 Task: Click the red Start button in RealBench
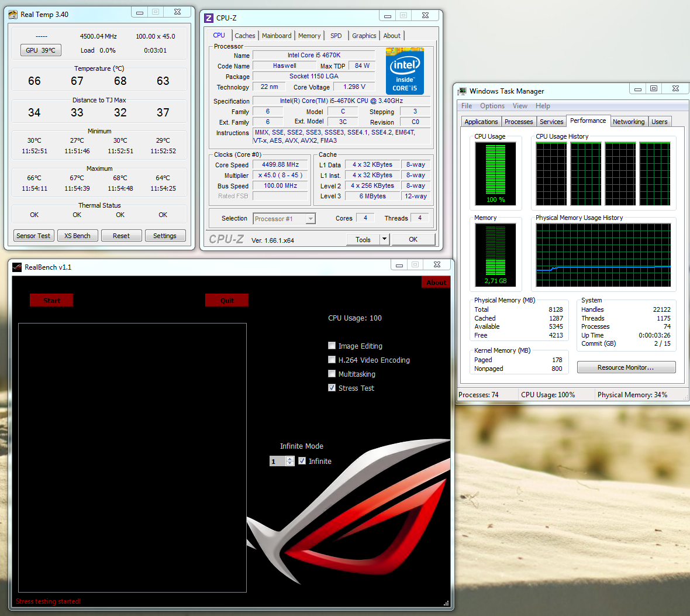pyautogui.click(x=51, y=300)
